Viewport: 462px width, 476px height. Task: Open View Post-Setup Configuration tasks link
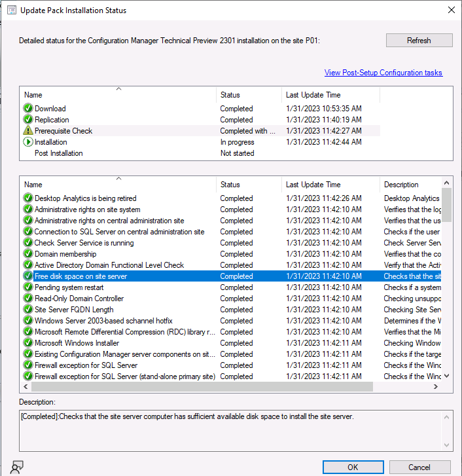click(x=383, y=73)
